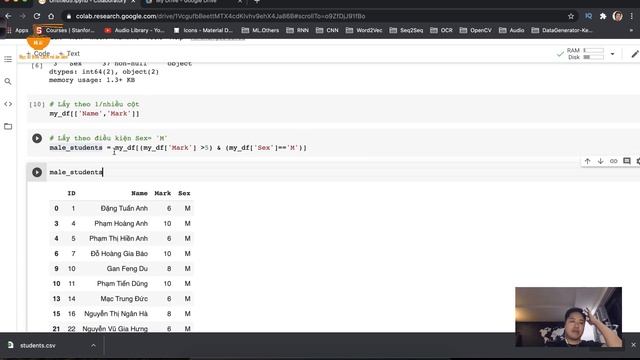Image resolution: width=640 pixels, height=360 pixels.
Task: Add a new Code cell
Action: click(x=38, y=53)
